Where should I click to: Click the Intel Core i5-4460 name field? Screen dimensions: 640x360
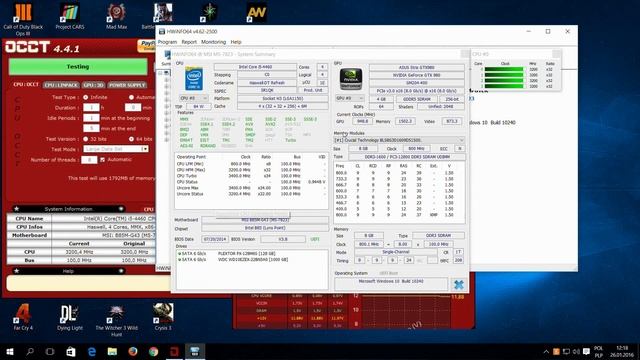click(255, 67)
